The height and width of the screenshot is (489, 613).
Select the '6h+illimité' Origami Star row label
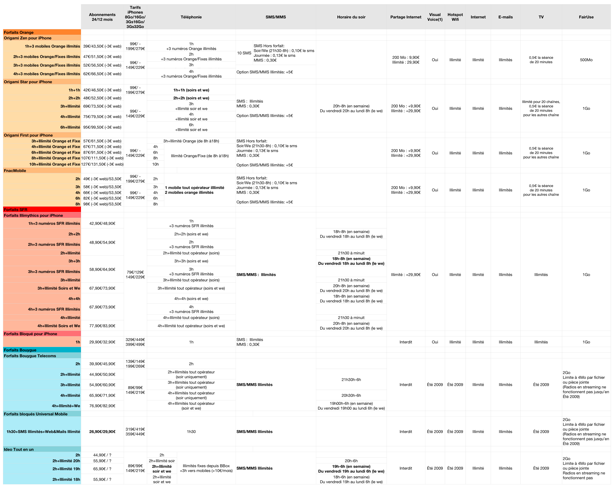click(x=70, y=127)
